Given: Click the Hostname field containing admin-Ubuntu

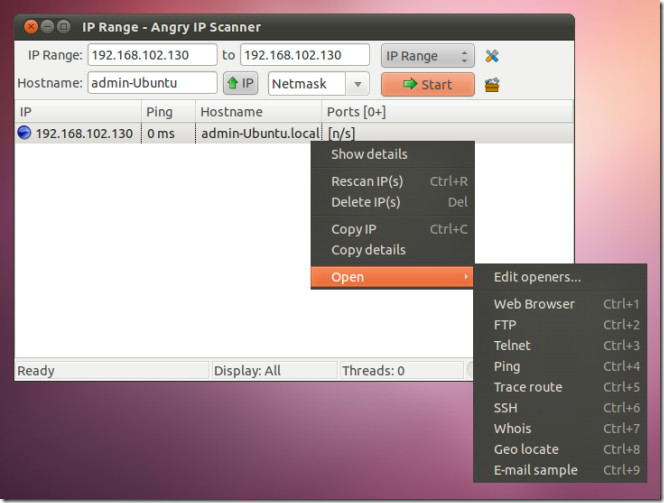Looking at the screenshot, I should coord(152,83).
